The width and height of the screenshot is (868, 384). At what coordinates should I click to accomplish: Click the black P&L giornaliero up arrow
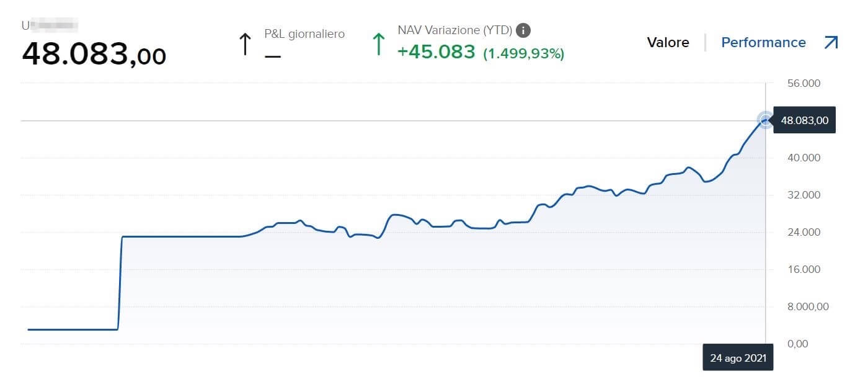coord(245,45)
